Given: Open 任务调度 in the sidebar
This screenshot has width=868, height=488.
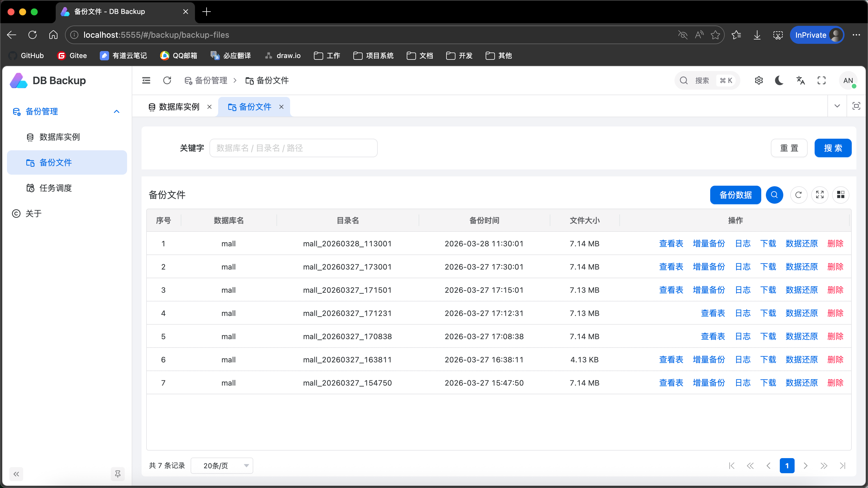Looking at the screenshot, I should [x=56, y=188].
